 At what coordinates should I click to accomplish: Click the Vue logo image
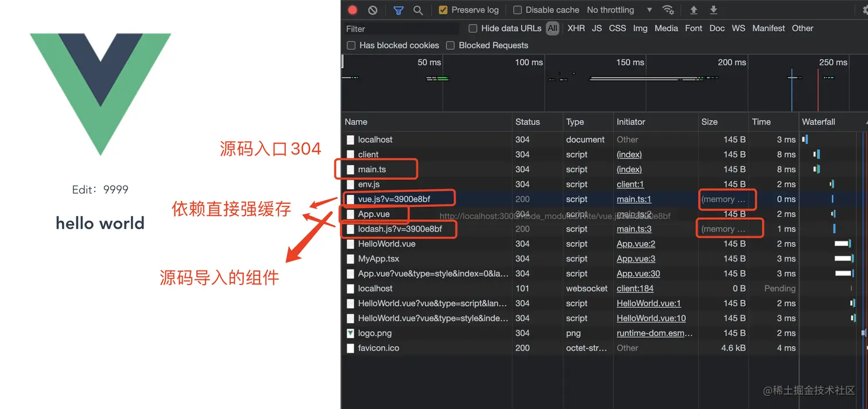coord(100,94)
